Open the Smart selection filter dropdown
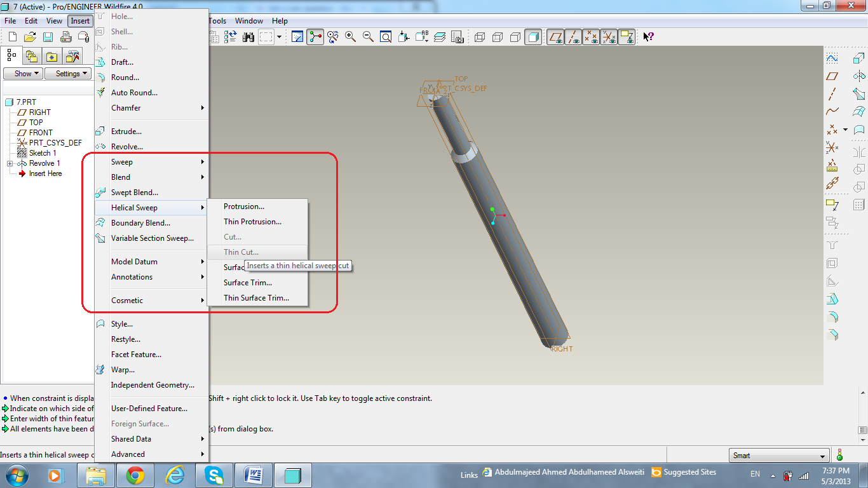The image size is (868, 488). (780, 456)
